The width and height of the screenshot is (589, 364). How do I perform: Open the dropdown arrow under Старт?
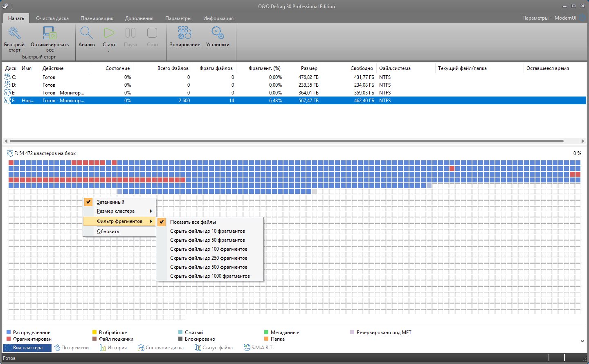pyautogui.click(x=109, y=52)
